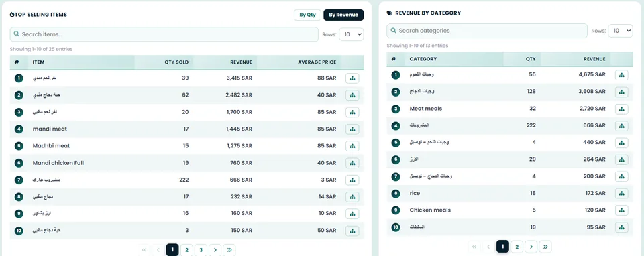Click the 'Madhbi meat' item name
Screen dimensions: 644x256
(52, 145)
